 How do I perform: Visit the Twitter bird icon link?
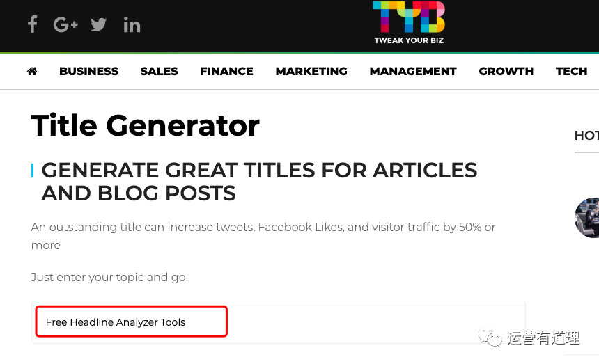99,25
